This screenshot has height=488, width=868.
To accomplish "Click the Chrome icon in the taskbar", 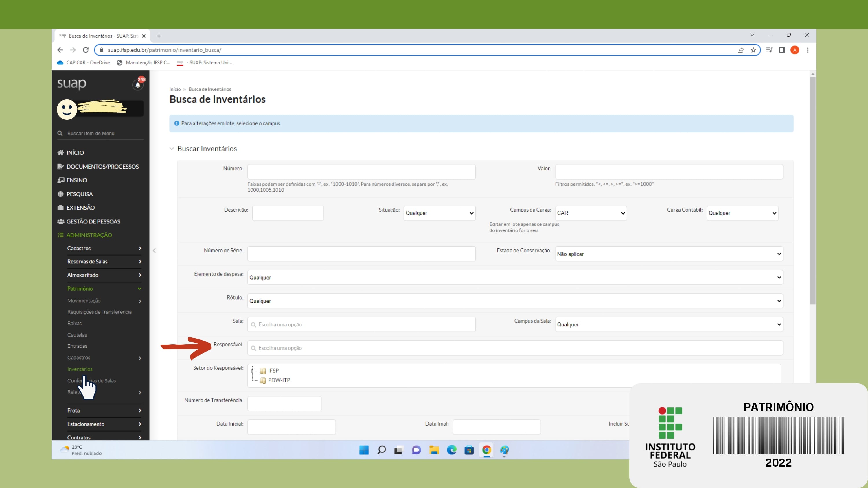I will [487, 450].
